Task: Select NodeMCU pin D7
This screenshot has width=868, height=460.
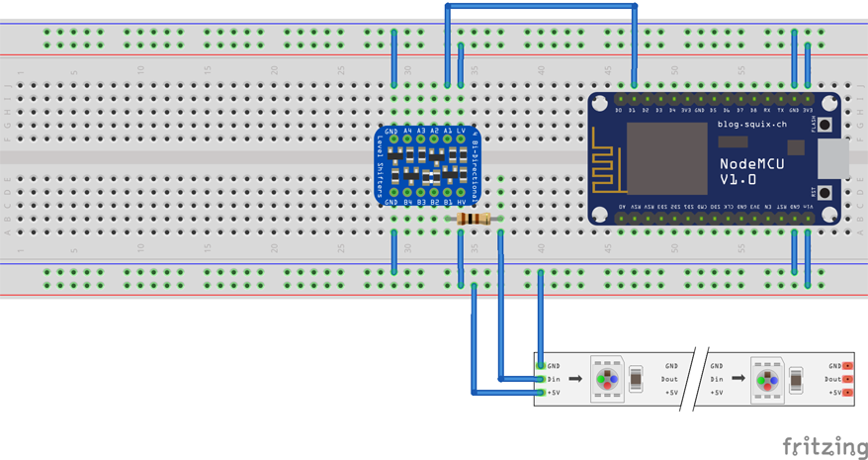Action: [x=741, y=99]
